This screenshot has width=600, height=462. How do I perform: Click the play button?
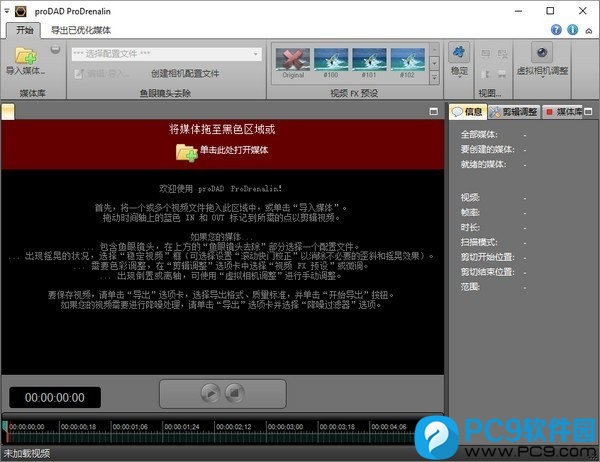coord(210,393)
